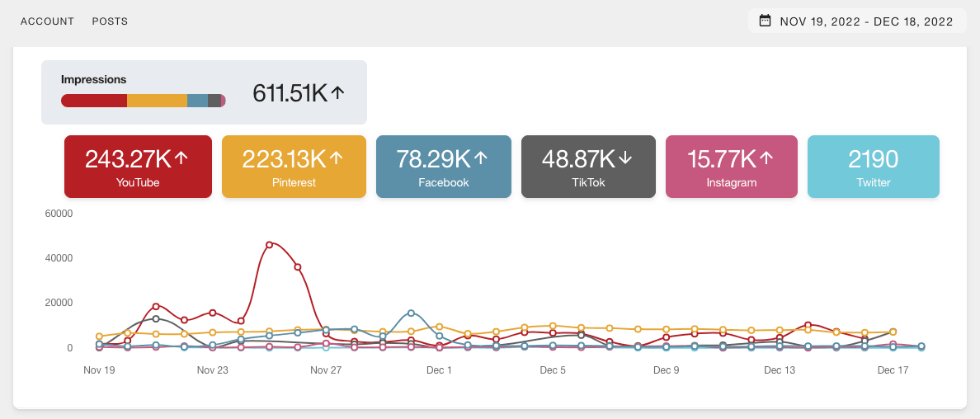Switch to the Account tab
This screenshot has height=419, width=980.
tap(47, 21)
